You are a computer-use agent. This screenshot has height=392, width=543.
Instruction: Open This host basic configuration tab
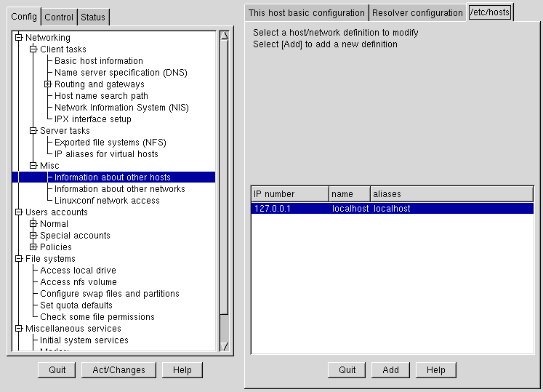307,13
